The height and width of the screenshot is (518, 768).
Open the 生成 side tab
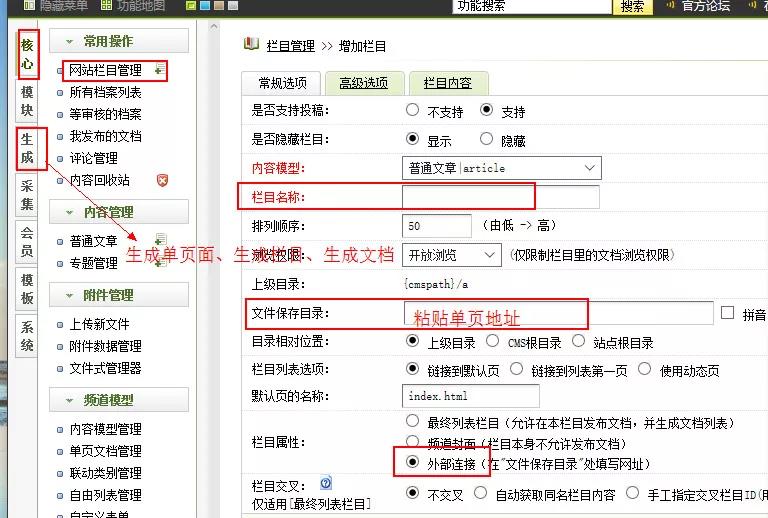click(x=27, y=148)
